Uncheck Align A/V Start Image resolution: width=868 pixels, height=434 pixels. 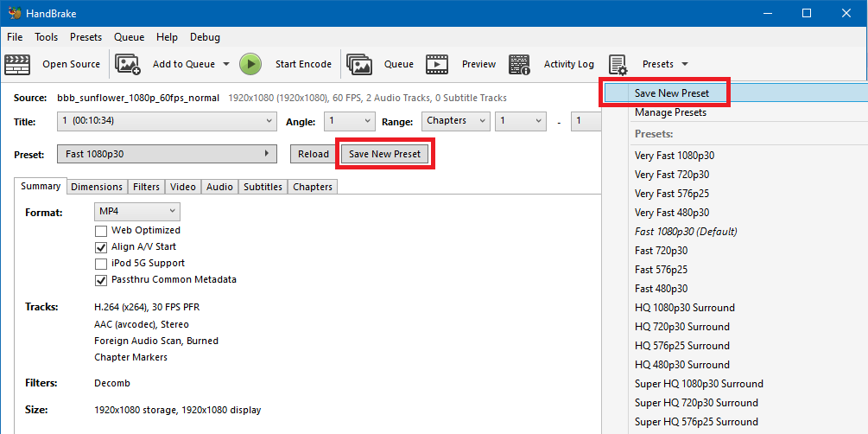coord(101,247)
